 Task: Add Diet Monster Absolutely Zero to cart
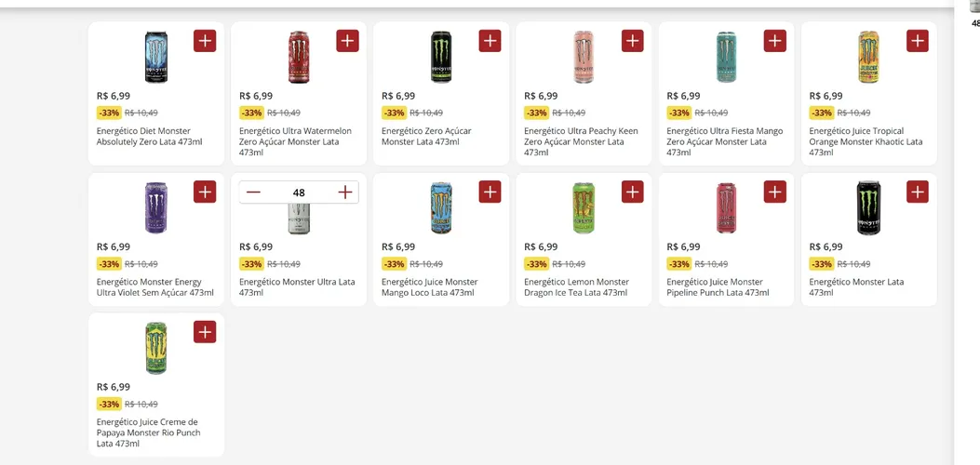point(205,41)
